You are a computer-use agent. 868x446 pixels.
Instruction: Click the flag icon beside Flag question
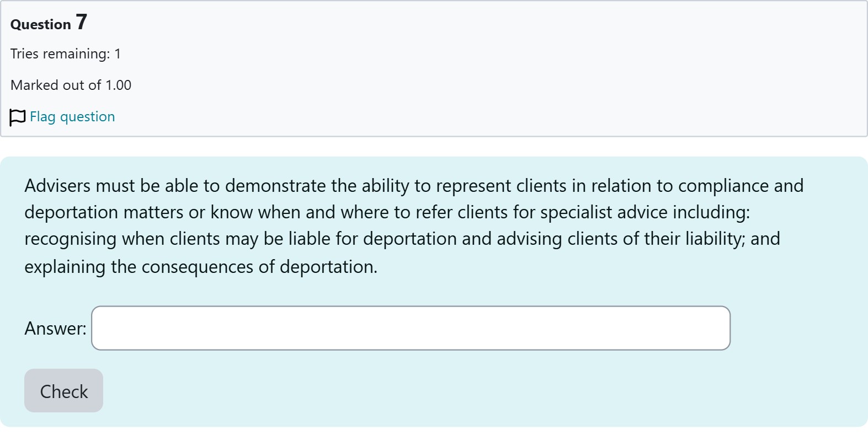coord(18,117)
